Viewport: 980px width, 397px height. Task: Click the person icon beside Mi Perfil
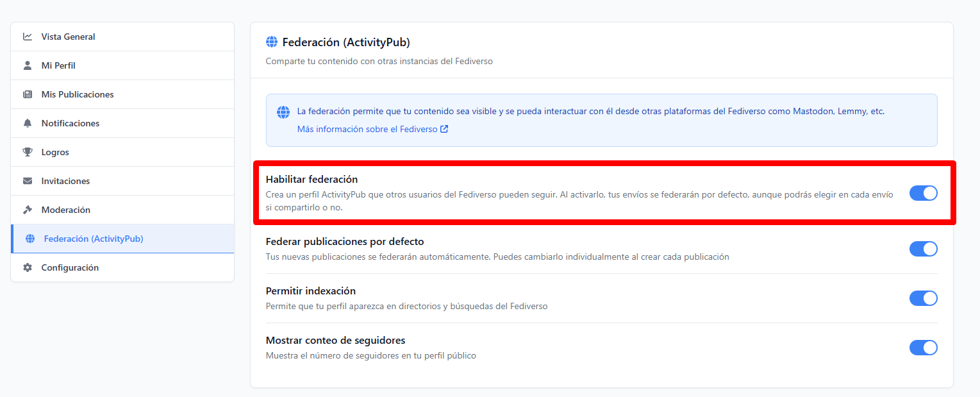click(28, 65)
